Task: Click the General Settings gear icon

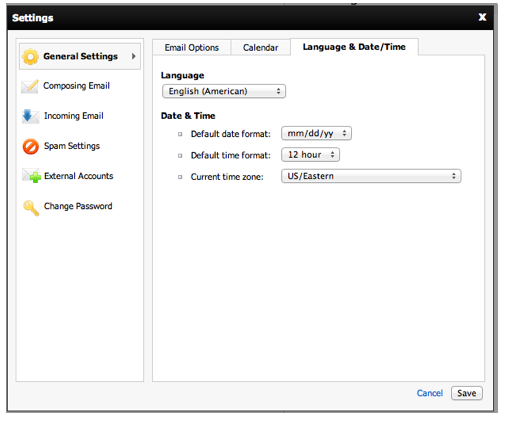Action: point(30,56)
